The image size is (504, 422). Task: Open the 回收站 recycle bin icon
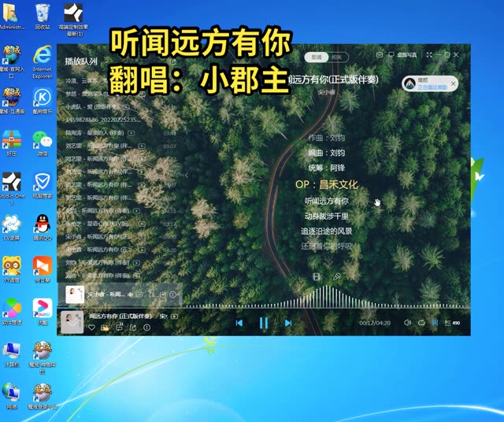[x=42, y=17]
